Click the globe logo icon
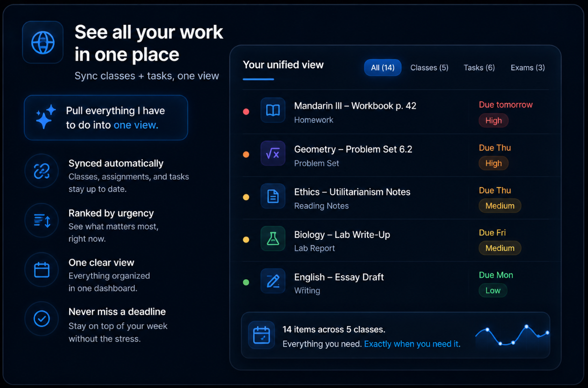This screenshot has width=588, height=388. [42, 42]
